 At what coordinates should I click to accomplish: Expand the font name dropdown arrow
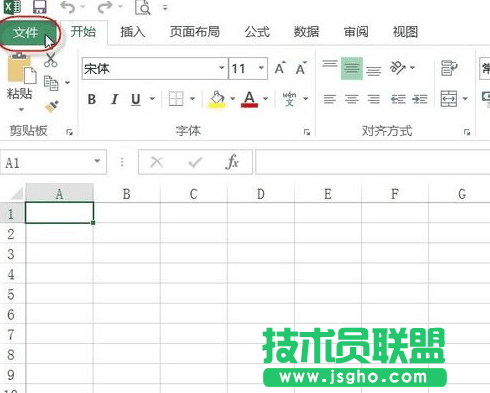222,68
